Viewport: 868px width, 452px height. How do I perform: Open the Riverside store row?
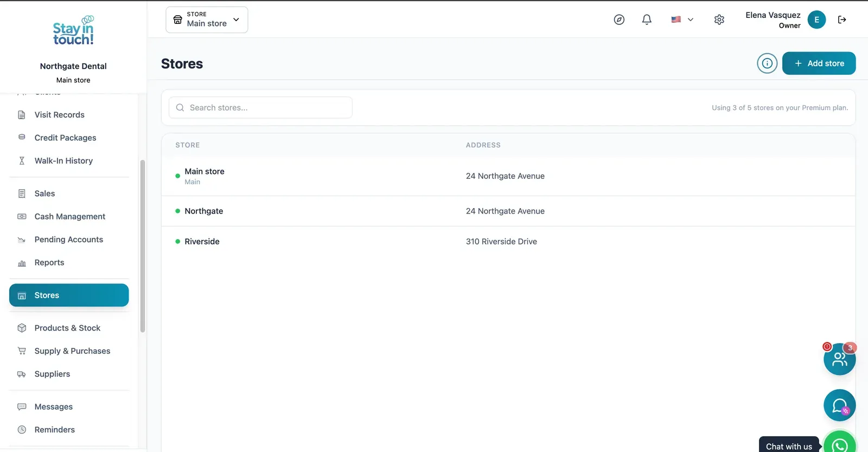508,242
